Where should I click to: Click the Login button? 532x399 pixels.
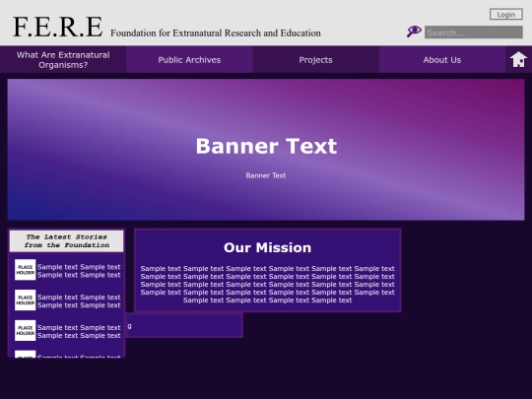pos(505,14)
